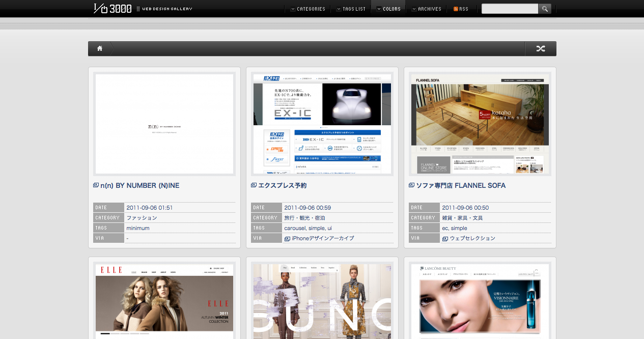
Task: Expand the Tags List dropdown
Action: click(x=351, y=9)
